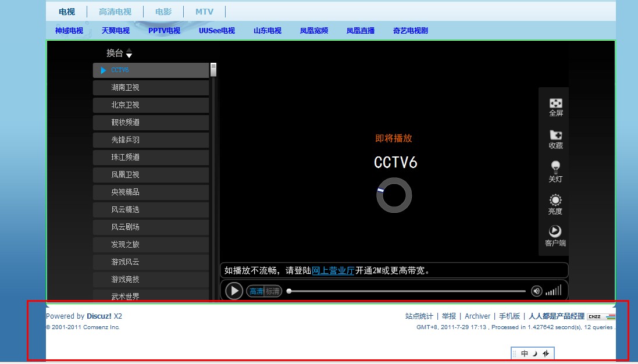638x364 pixels.
Task: Click the 举报 report link
Action: click(x=449, y=316)
